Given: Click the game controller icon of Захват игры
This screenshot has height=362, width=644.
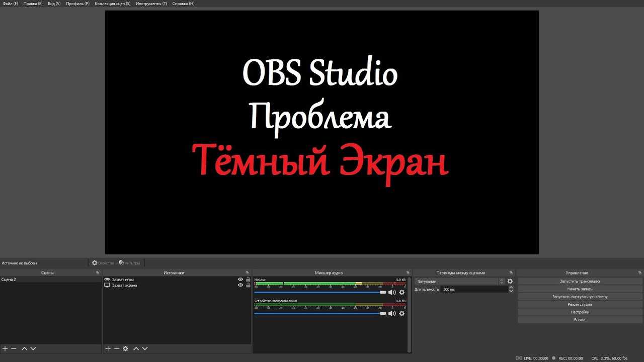Looking at the screenshot, I should point(107,280).
